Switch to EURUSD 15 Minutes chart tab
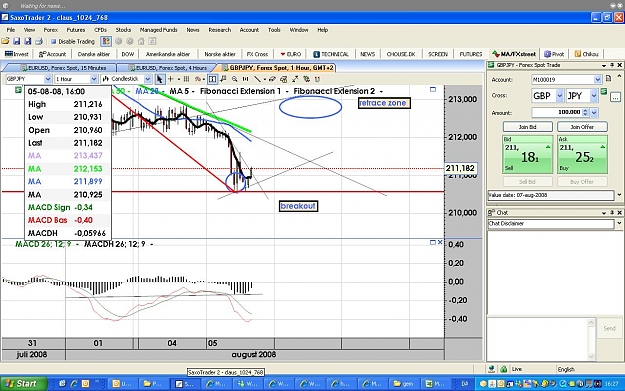The height and width of the screenshot is (391, 625). pyautogui.click(x=64, y=68)
